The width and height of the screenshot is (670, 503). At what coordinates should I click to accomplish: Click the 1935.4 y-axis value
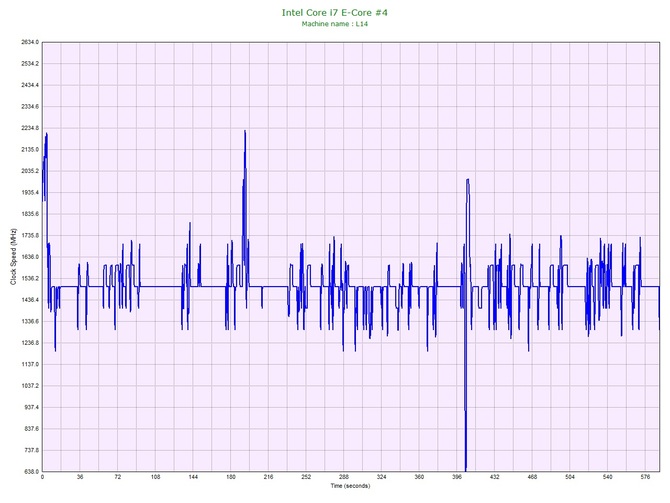click(30, 193)
